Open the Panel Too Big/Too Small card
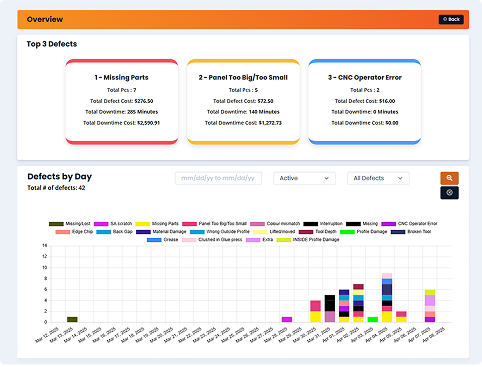 (243, 102)
